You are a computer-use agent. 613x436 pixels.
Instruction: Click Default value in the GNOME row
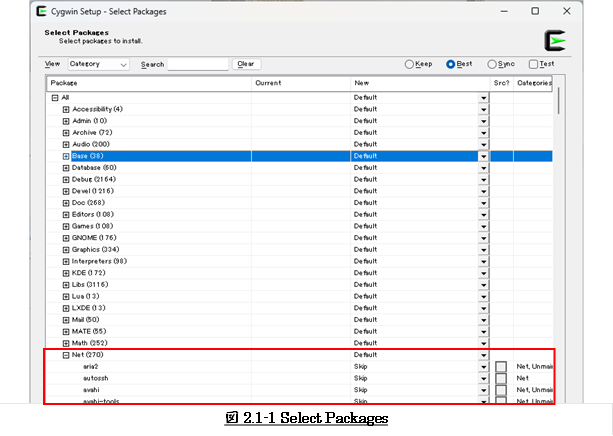coord(366,238)
